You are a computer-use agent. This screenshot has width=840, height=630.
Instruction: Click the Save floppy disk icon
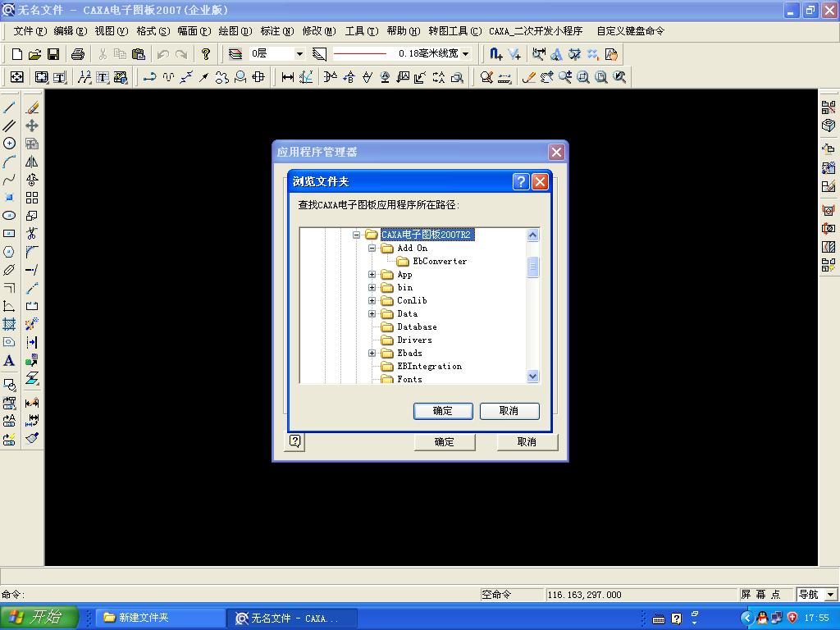[53, 53]
